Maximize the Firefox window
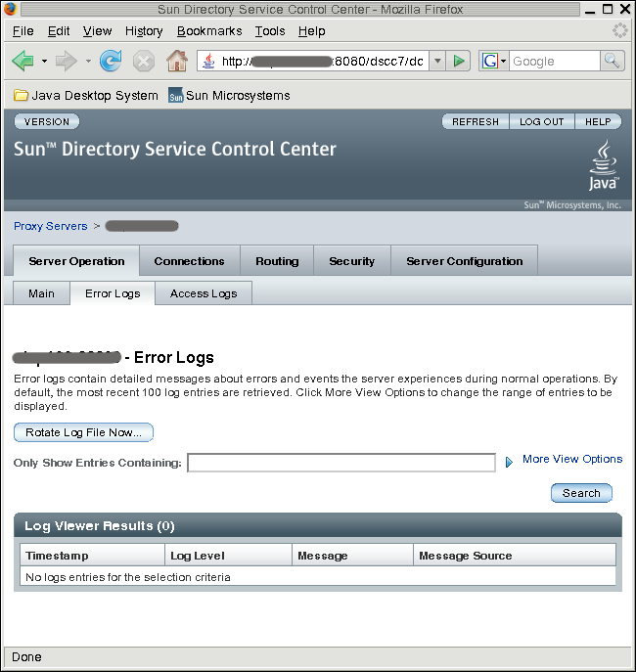 [608, 9]
